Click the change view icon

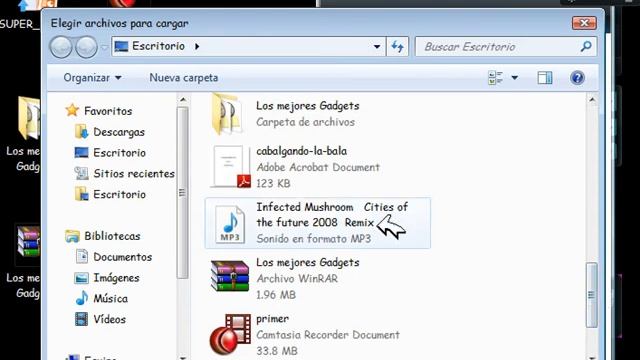pos(496,78)
